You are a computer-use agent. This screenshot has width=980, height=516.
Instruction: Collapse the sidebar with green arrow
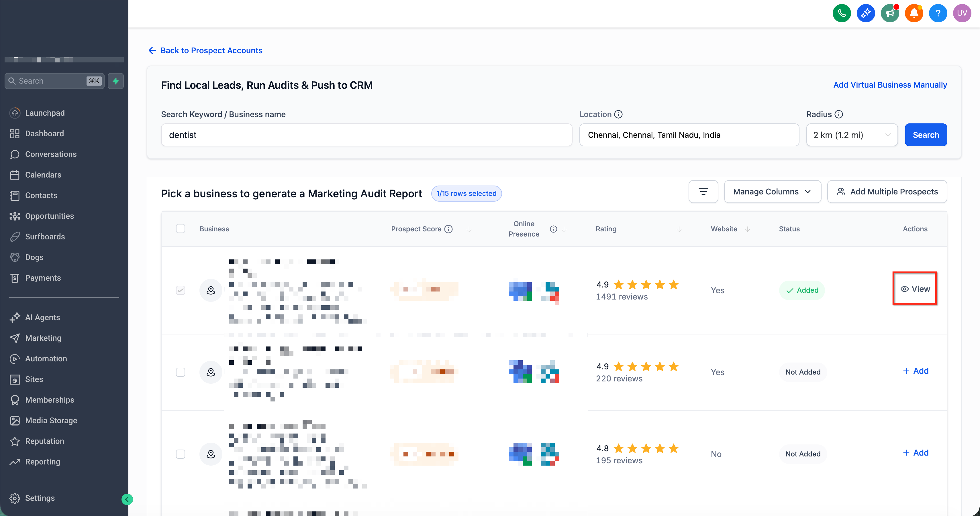click(127, 499)
